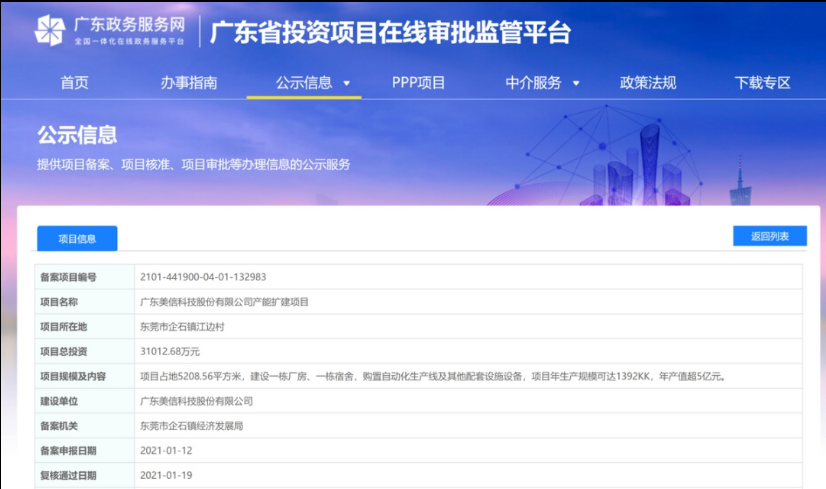826x489 pixels.
Task: Click the 广东政务服务网 logo icon
Action: pyautogui.click(x=49, y=31)
